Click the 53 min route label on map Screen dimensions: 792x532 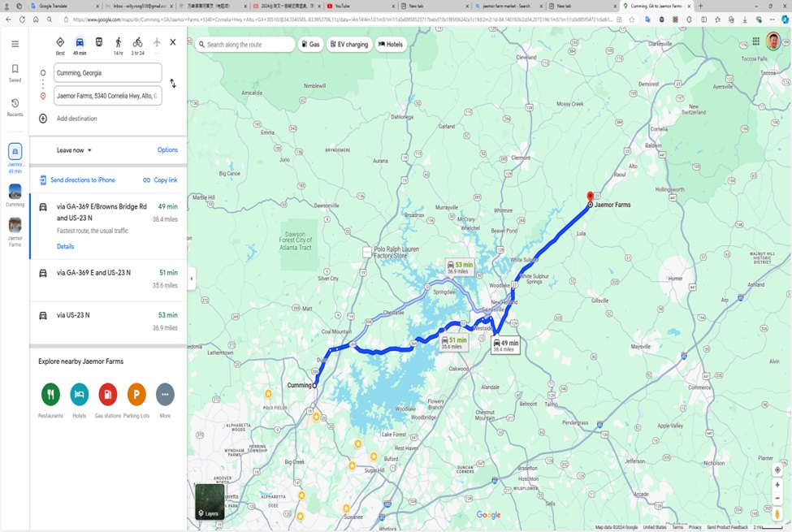point(460,267)
